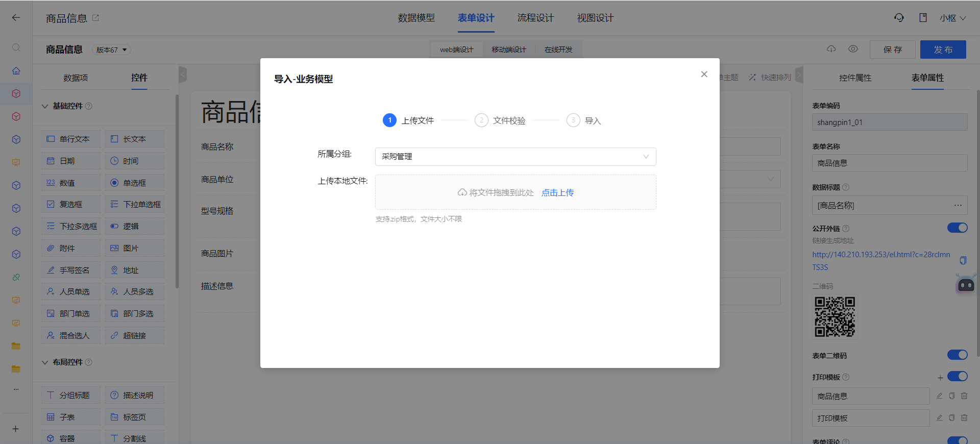Select the 附件 control
Image resolution: width=980 pixels, height=444 pixels.
click(71, 248)
